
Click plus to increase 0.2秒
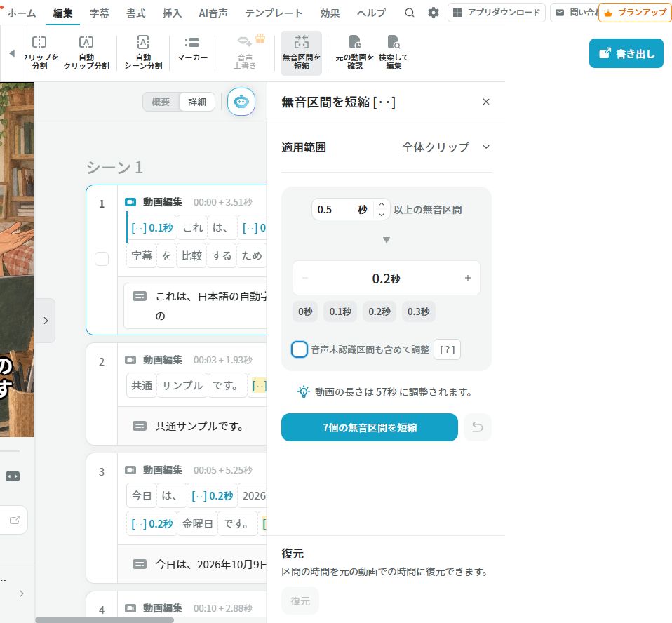pyautogui.click(x=468, y=278)
